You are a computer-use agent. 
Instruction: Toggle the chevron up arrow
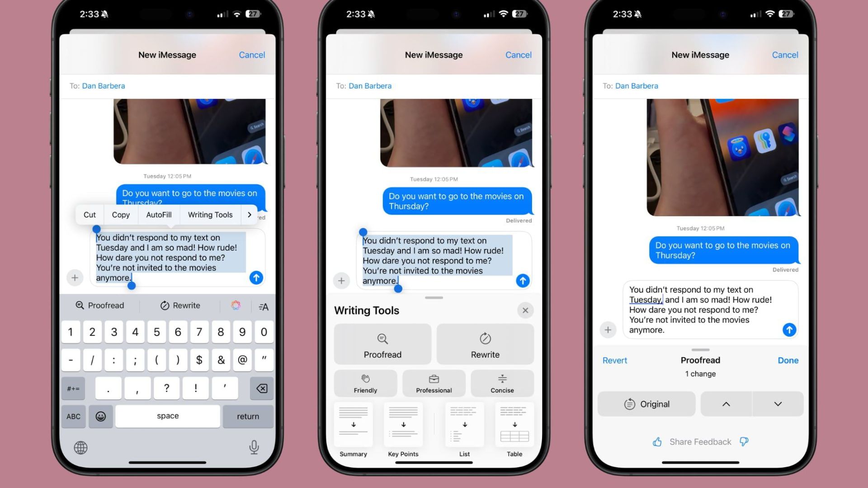coord(726,404)
